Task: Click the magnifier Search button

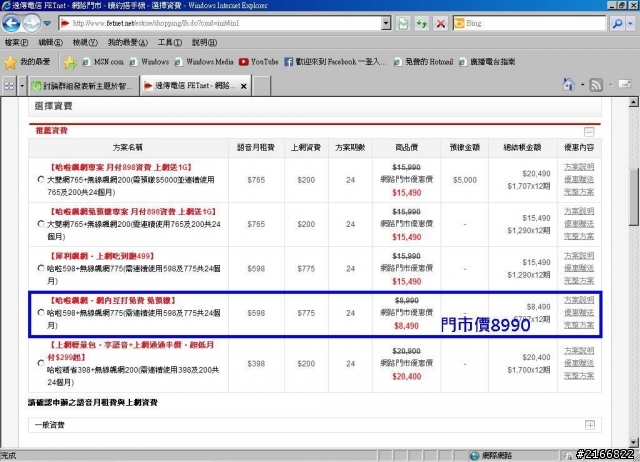Action: pos(617,23)
